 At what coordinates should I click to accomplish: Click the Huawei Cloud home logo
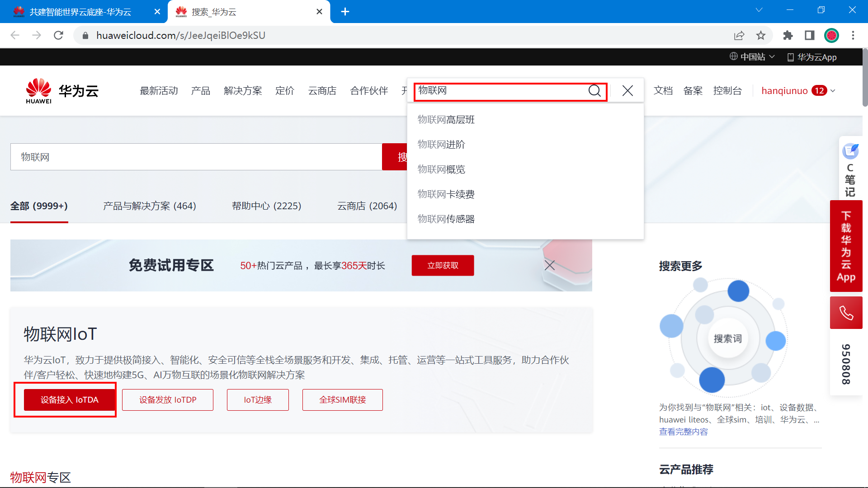click(62, 90)
